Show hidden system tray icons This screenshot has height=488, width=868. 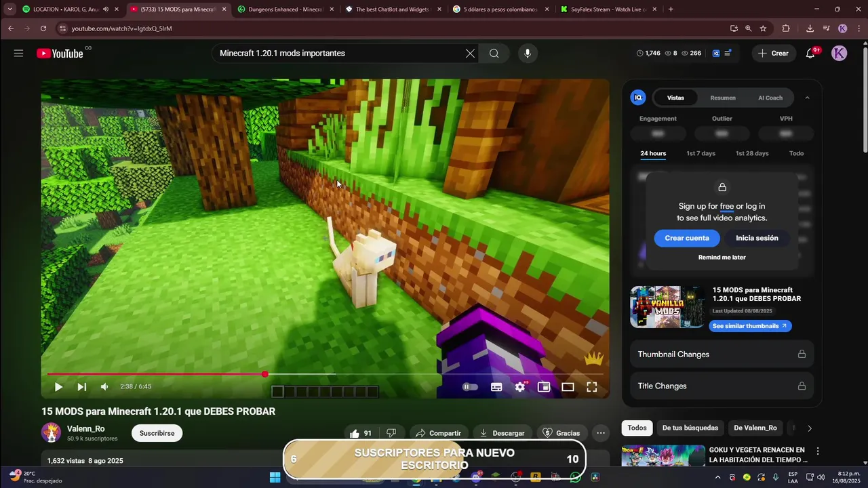coord(718,477)
